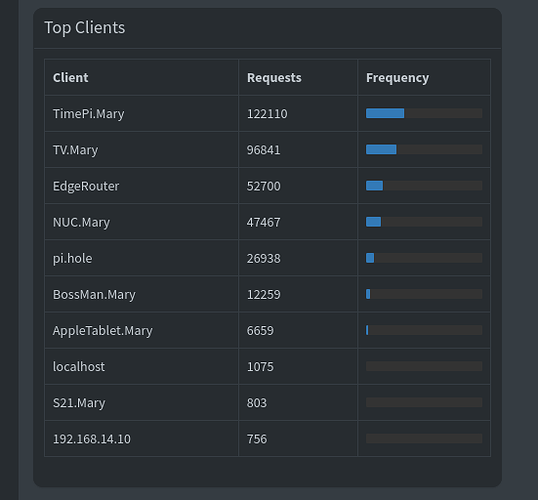Click the pi.hole frequency bar
The width and height of the screenshot is (538, 500).
click(424, 258)
